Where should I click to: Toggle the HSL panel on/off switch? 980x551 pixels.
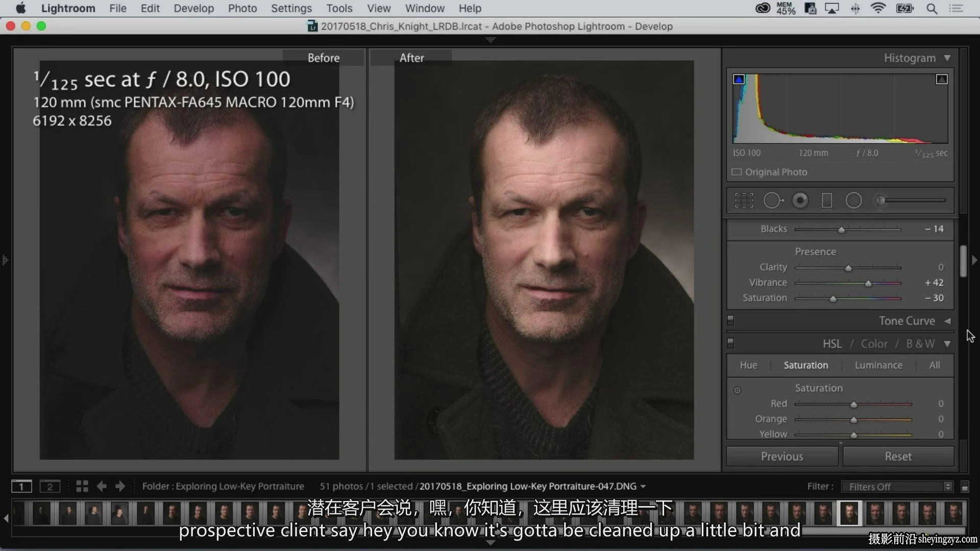point(730,343)
